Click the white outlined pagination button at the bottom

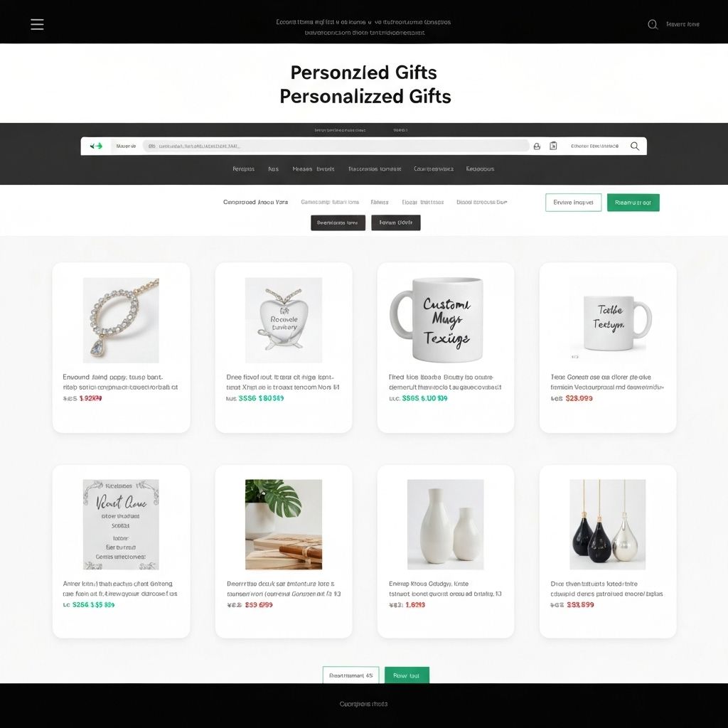(x=351, y=675)
